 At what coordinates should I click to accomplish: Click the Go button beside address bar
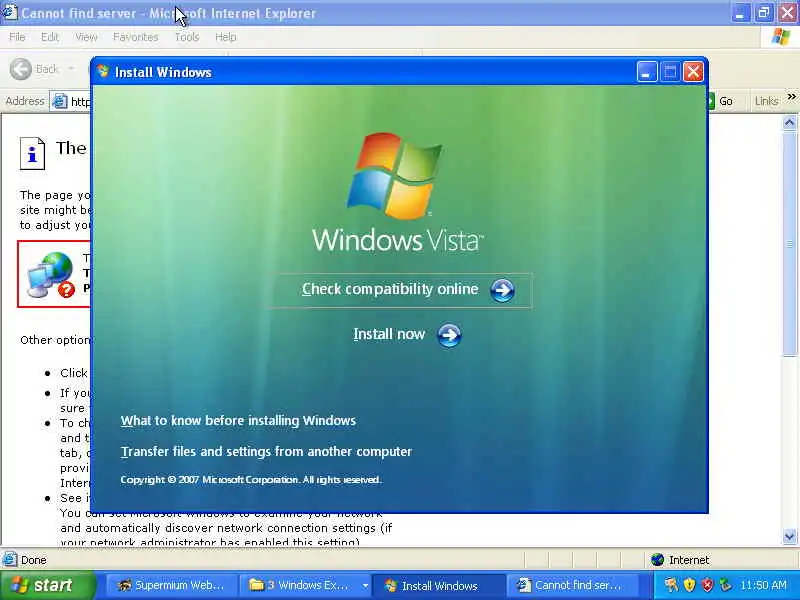[721, 101]
